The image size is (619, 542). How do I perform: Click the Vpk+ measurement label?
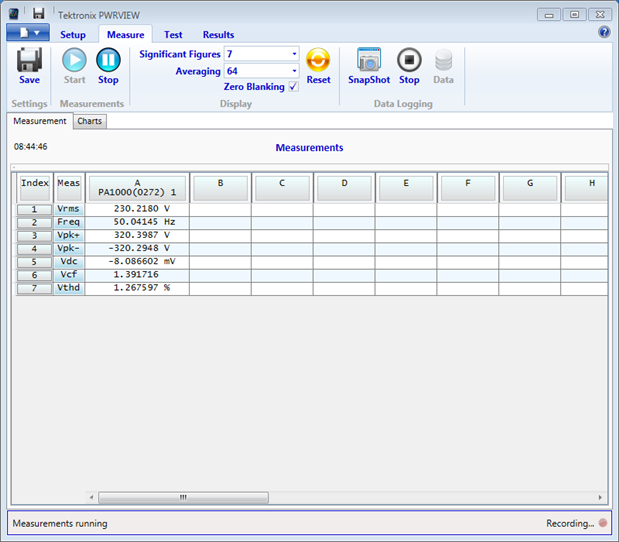[x=69, y=235]
